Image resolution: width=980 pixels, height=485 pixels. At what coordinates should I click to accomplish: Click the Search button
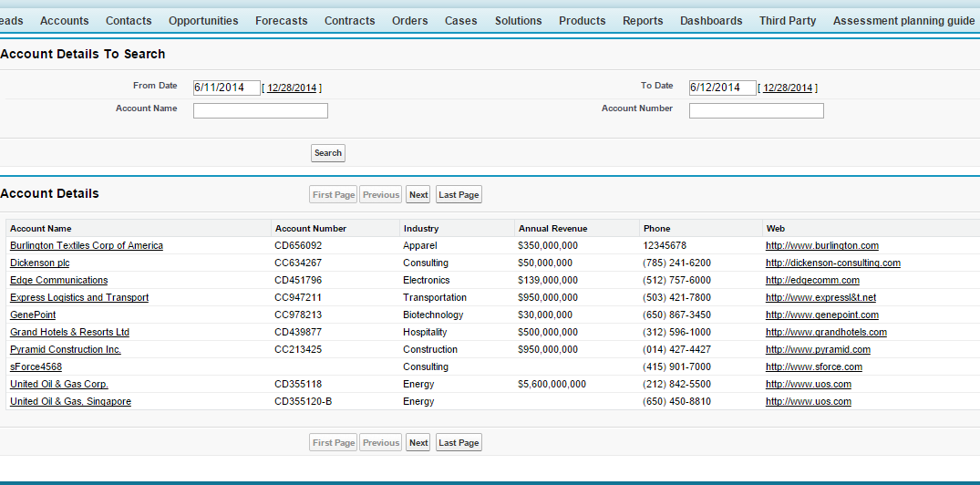[x=328, y=153]
